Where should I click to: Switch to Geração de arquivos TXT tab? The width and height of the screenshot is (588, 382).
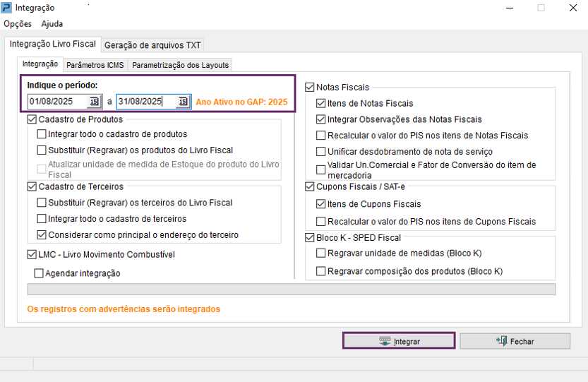(x=152, y=45)
